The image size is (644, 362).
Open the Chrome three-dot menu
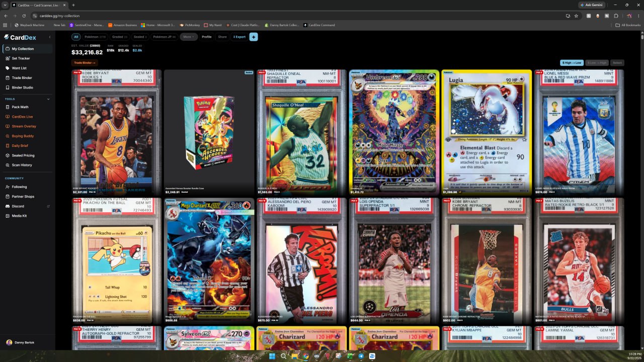(638, 16)
